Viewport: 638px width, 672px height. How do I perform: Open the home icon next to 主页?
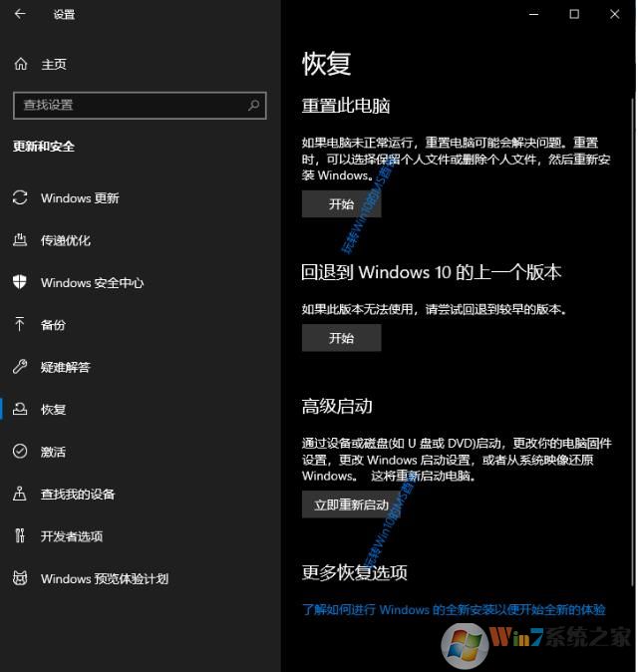[20, 64]
